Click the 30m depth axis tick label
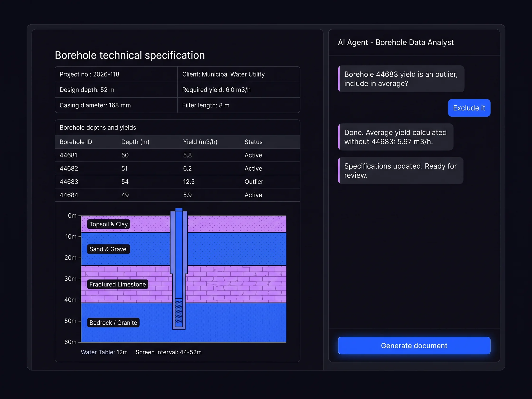 coord(70,279)
